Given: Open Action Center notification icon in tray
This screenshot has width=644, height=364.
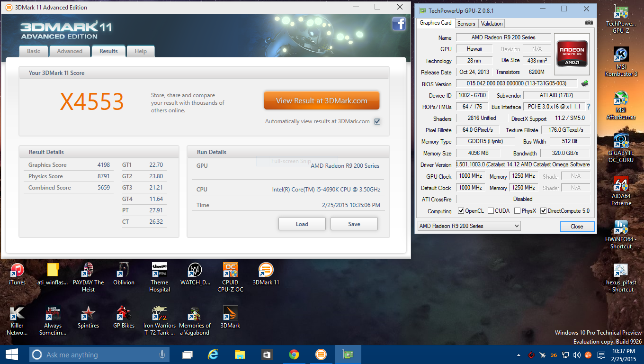Looking at the screenshot, I should (601, 355).
